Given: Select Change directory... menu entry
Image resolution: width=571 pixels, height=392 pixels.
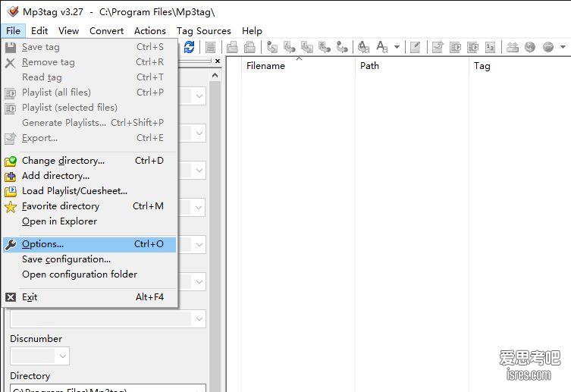Looking at the screenshot, I should coord(89,161).
